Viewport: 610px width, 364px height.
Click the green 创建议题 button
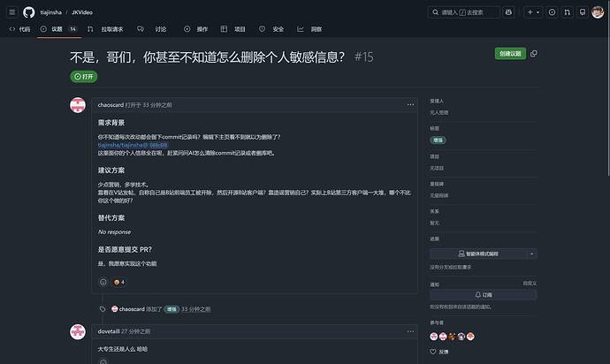coord(510,54)
